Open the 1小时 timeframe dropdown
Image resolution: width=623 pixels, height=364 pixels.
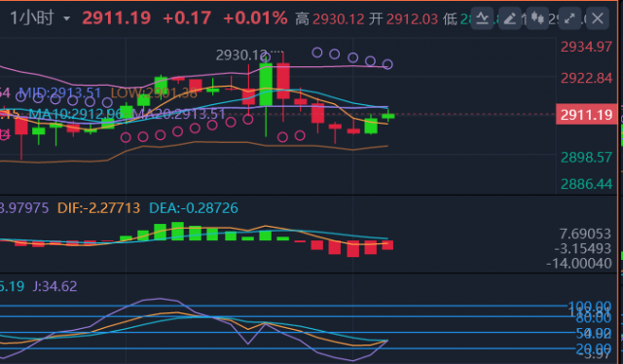tap(40, 18)
